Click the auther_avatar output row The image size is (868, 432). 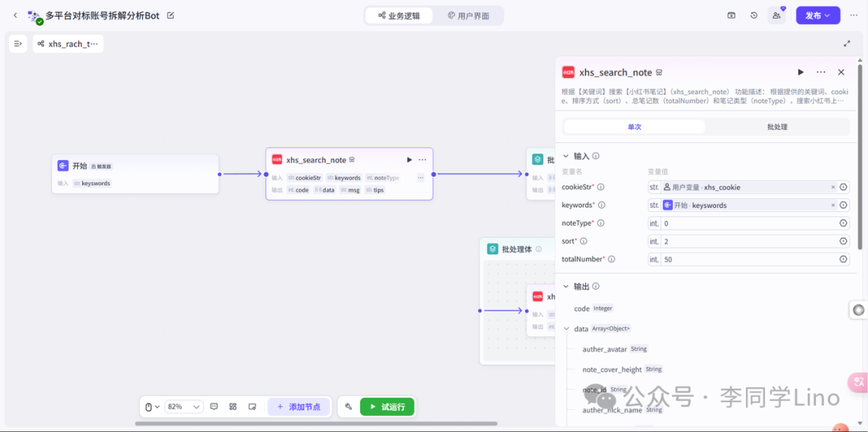tap(615, 349)
